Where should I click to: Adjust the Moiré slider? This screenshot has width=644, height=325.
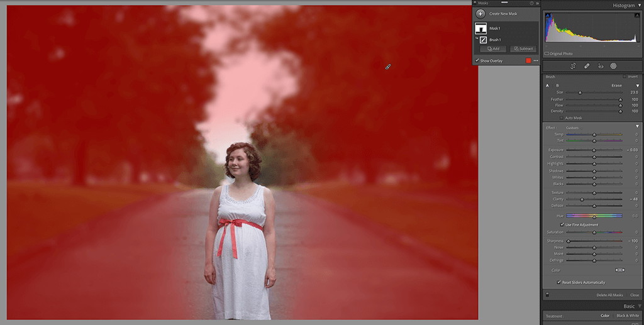594,254
